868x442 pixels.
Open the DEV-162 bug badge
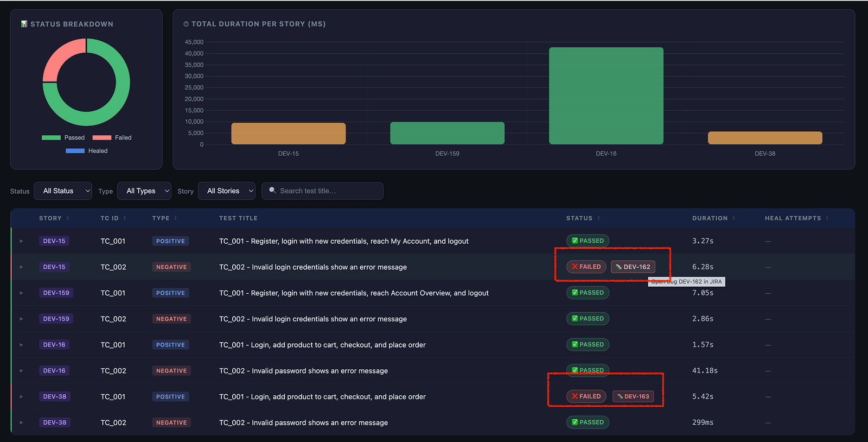pos(633,267)
